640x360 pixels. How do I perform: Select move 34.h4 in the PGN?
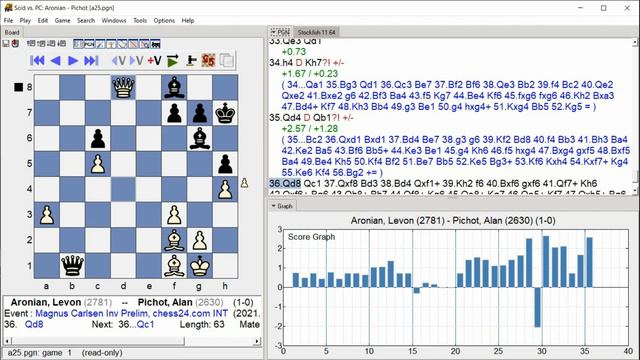[x=281, y=63]
